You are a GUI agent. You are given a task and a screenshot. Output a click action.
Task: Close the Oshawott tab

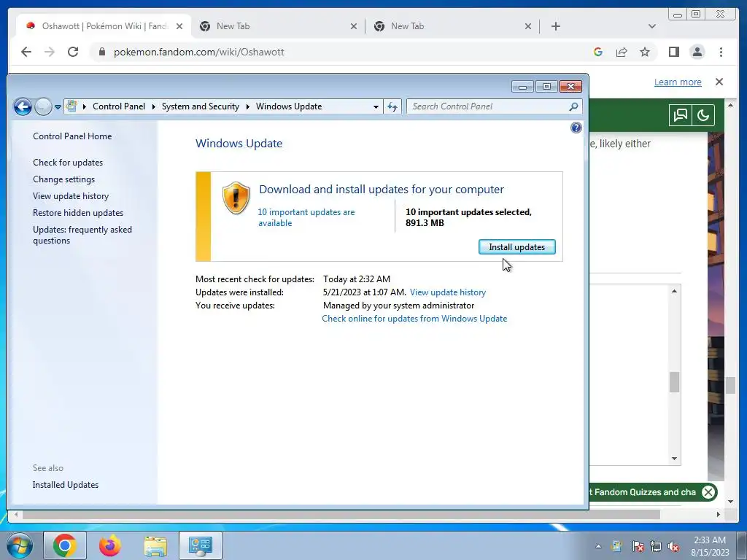coord(179,26)
